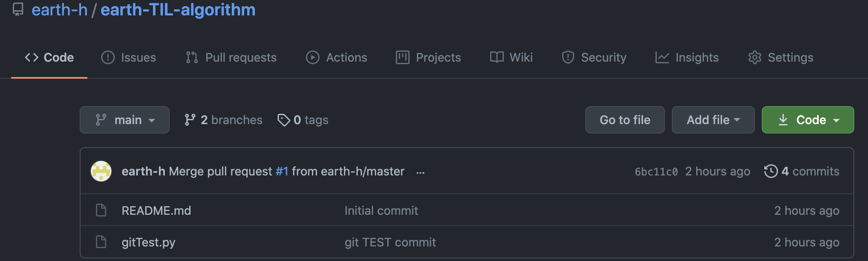Open the Settings tab
The image size is (868, 261).
click(781, 57)
